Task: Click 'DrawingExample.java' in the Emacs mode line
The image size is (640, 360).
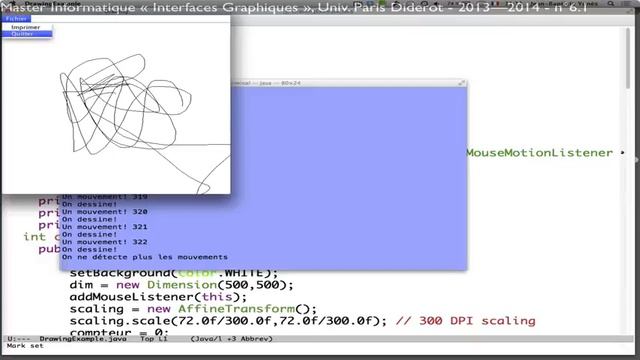Action: (x=83, y=339)
